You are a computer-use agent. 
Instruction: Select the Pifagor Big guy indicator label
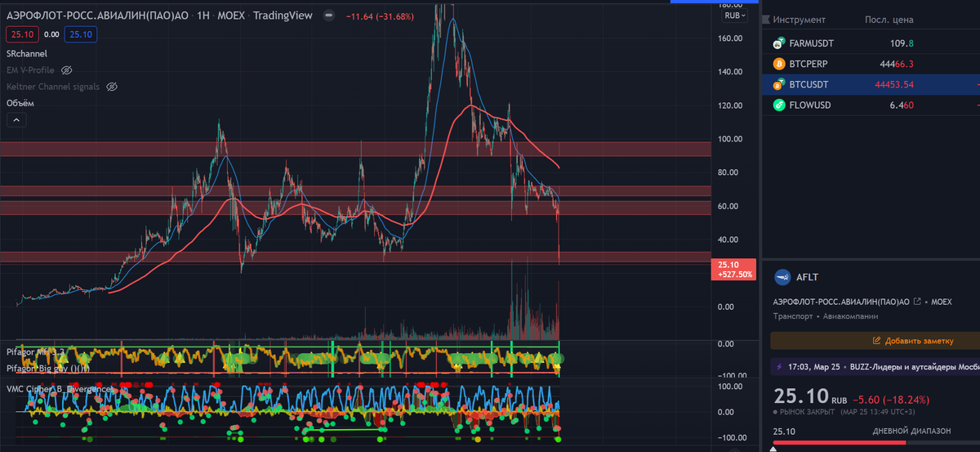(x=48, y=369)
